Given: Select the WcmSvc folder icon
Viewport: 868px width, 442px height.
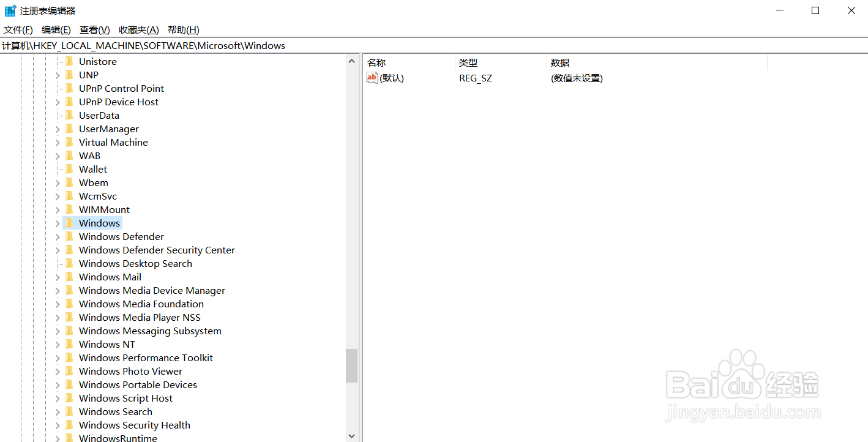Looking at the screenshot, I should point(69,196).
